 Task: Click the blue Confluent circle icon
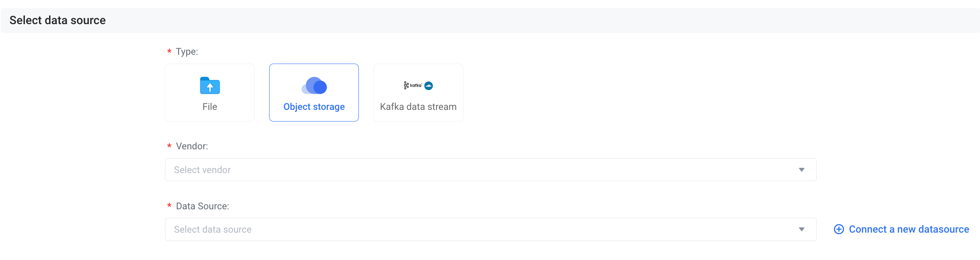click(429, 85)
